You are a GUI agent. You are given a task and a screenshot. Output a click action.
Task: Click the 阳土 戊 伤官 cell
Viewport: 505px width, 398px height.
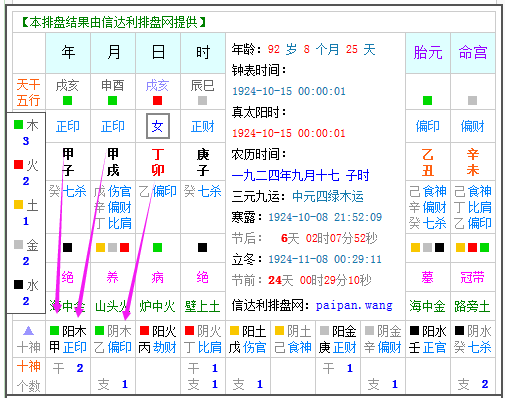coord(248,339)
